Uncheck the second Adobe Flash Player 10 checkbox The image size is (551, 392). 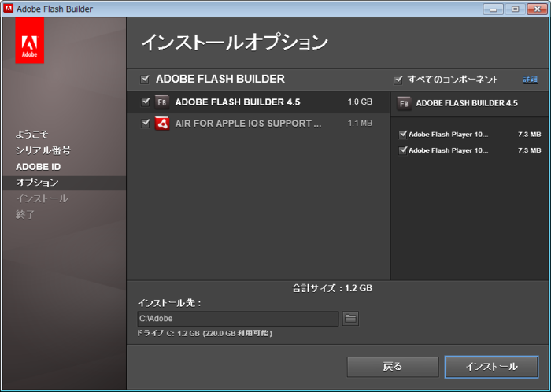pos(403,150)
